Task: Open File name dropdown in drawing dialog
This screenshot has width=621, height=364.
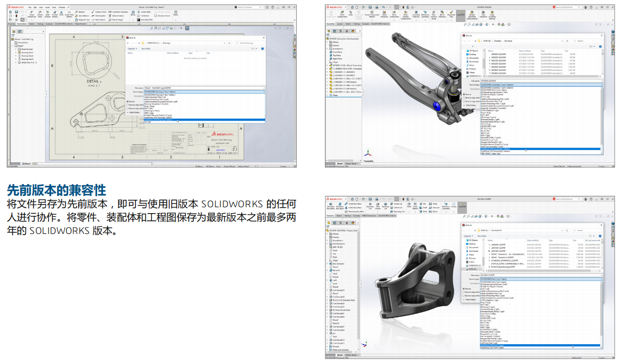Action: click(x=263, y=88)
